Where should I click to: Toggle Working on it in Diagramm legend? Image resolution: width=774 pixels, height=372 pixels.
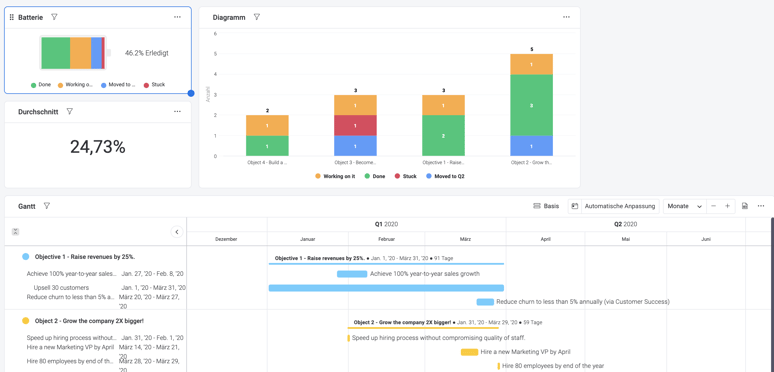pyautogui.click(x=335, y=176)
